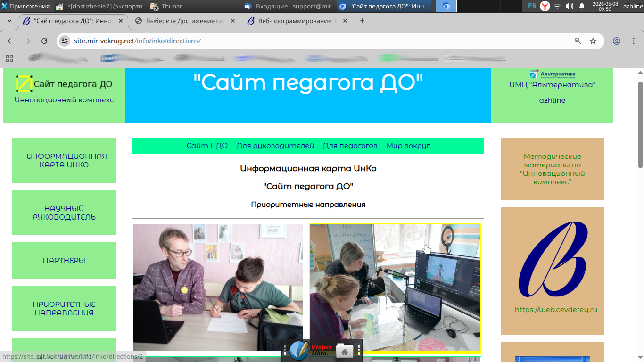The width and height of the screenshot is (644, 362).
Task: Open the Chrome profile icon
Action: (x=617, y=41)
